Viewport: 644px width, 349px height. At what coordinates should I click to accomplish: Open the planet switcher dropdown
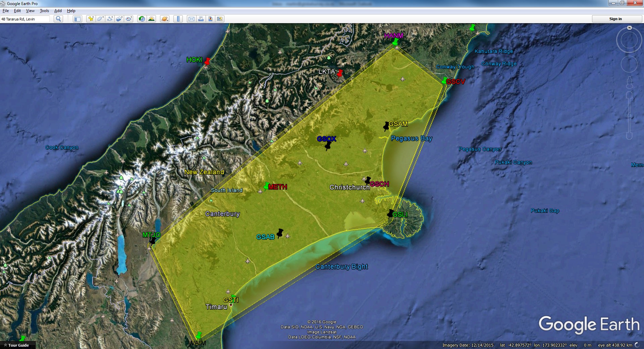click(164, 19)
